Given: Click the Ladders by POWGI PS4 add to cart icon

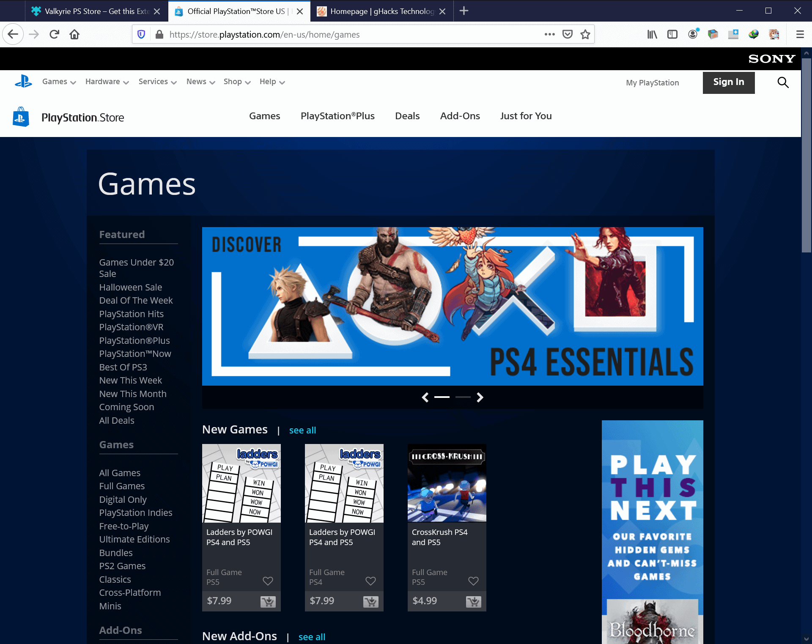Looking at the screenshot, I should pos(370,601).
